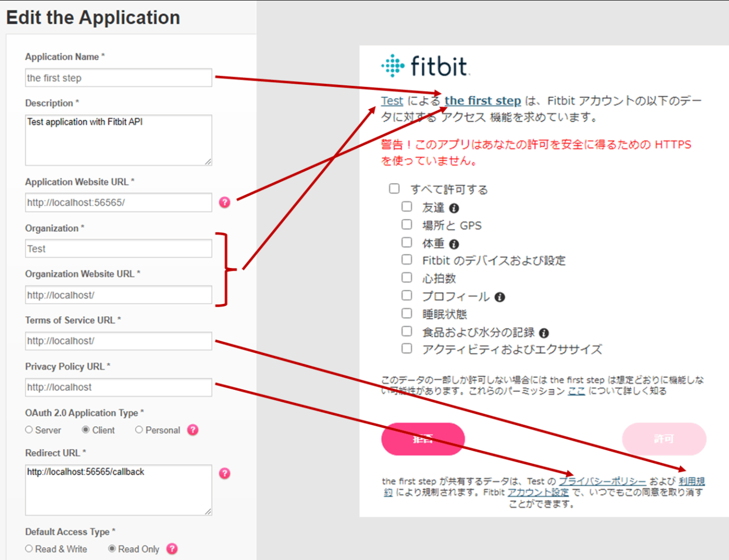Click the Application Website URL field
729x560 pixels.
119,202
